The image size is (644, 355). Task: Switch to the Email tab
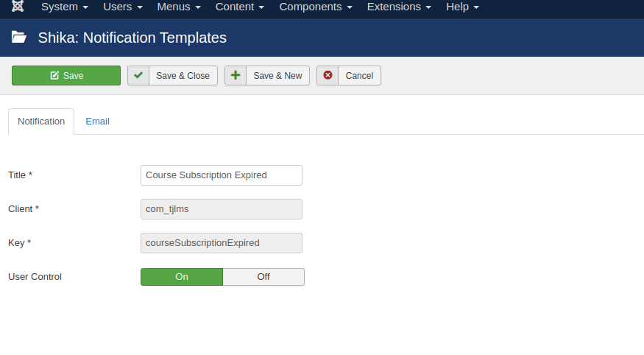(x=97, y=121)
